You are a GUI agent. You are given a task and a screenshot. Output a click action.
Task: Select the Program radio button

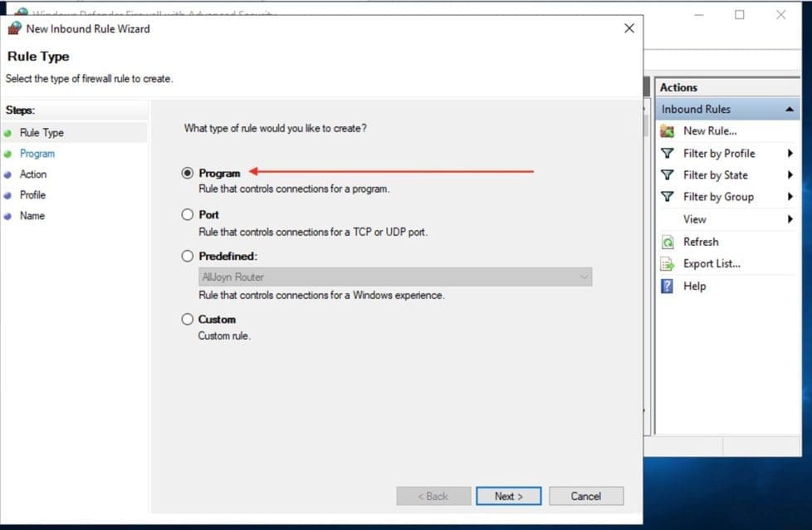tap(188, 174)
